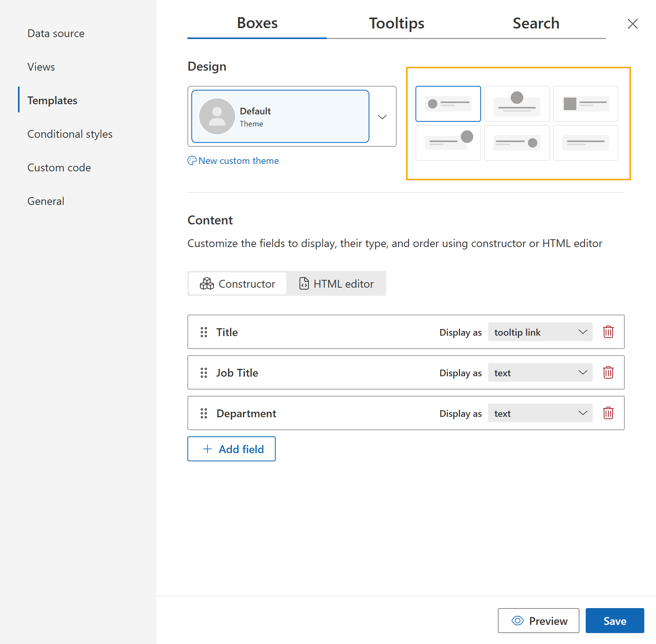Viewport: 656px width, 644px height.
Task: Open the Search tab
Action: click(x=536, y=23)
